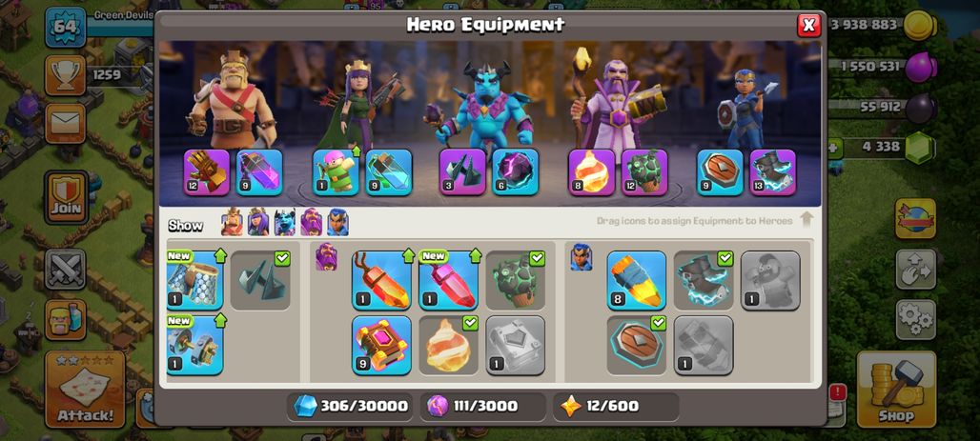The width and height of the screenshot is (980, 441).
Task: Open the Shop button
Action: [x=896, y=390]
